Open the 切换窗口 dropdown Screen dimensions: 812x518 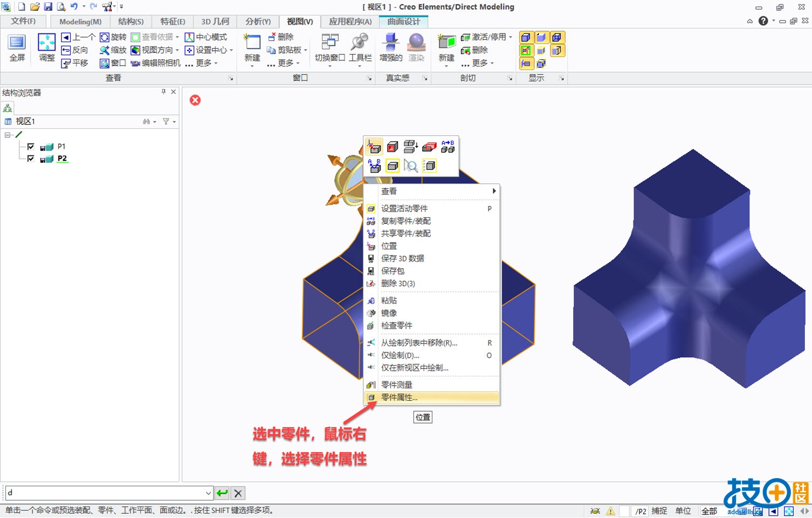click(x=330, y=66)
